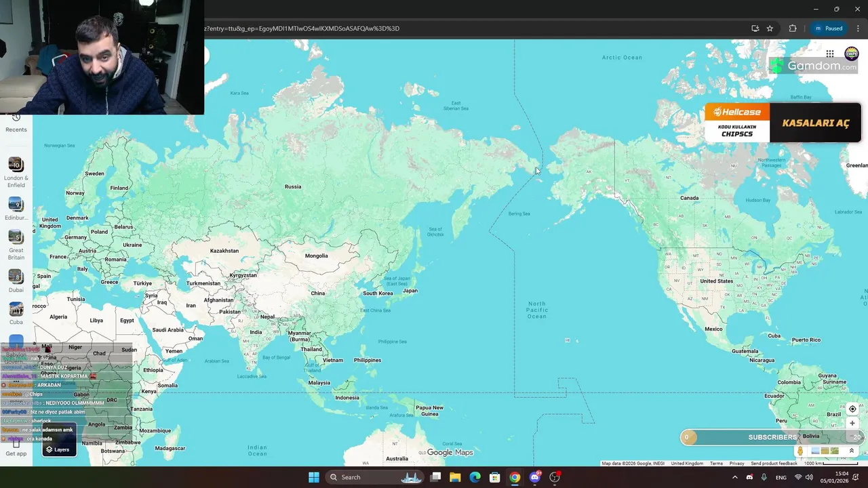Image resolution: width=868 pixels, height=488 pixels.
Task: Click the North Pacific Ocean label
Action: pos(537,310)
